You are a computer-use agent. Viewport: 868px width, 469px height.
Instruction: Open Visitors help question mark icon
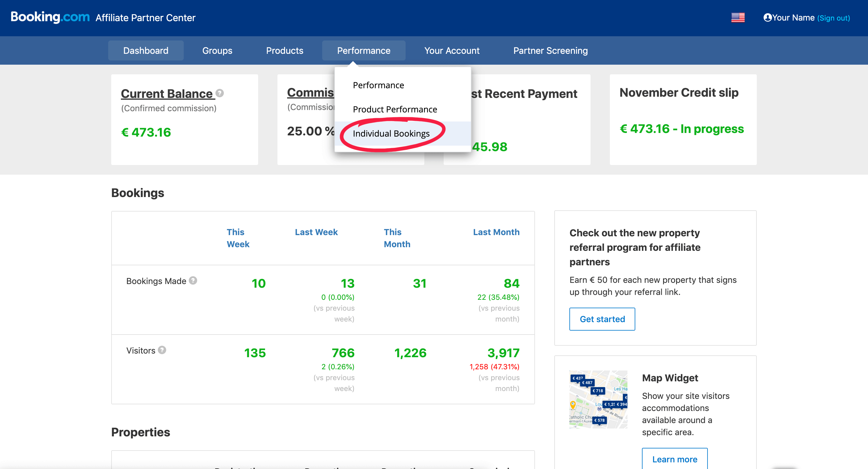click(x=162, y=350)
